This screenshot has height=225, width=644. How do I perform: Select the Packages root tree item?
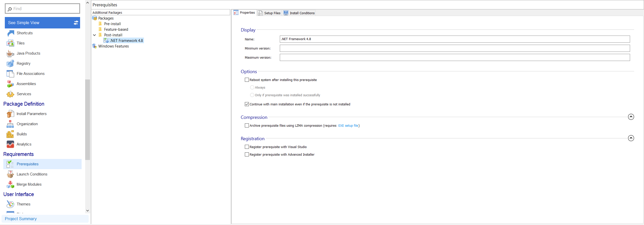(106, 18)
